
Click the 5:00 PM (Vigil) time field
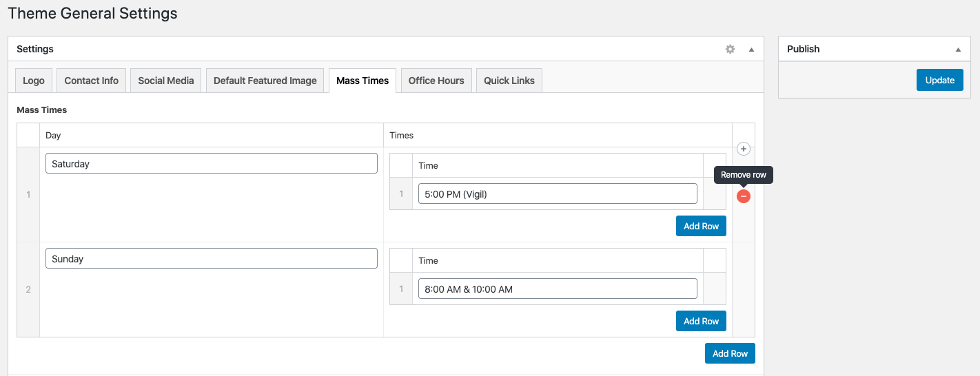pos(558,194)
